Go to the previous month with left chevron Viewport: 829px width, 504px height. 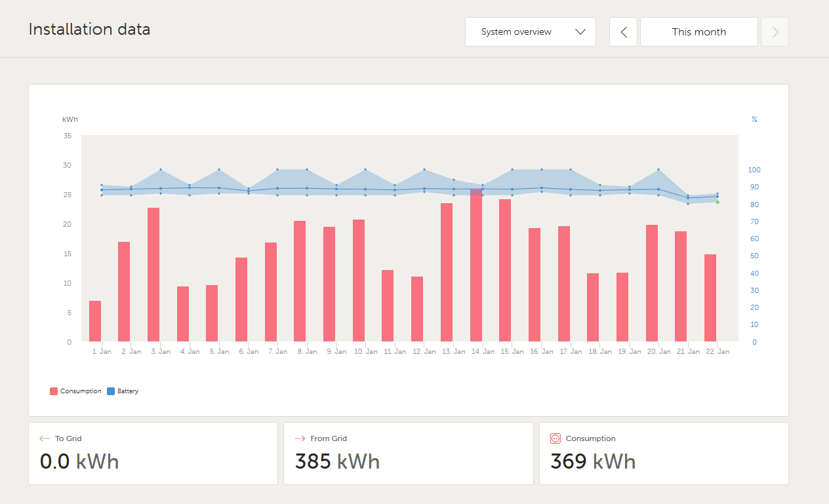click(623, 32)
